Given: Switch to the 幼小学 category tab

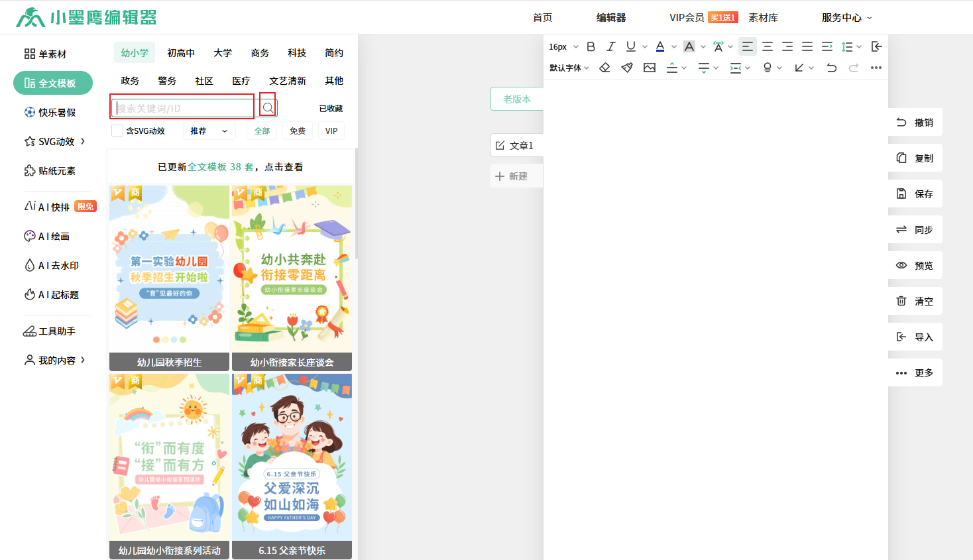Looking at the screenshot, I should tap(135, 52).
